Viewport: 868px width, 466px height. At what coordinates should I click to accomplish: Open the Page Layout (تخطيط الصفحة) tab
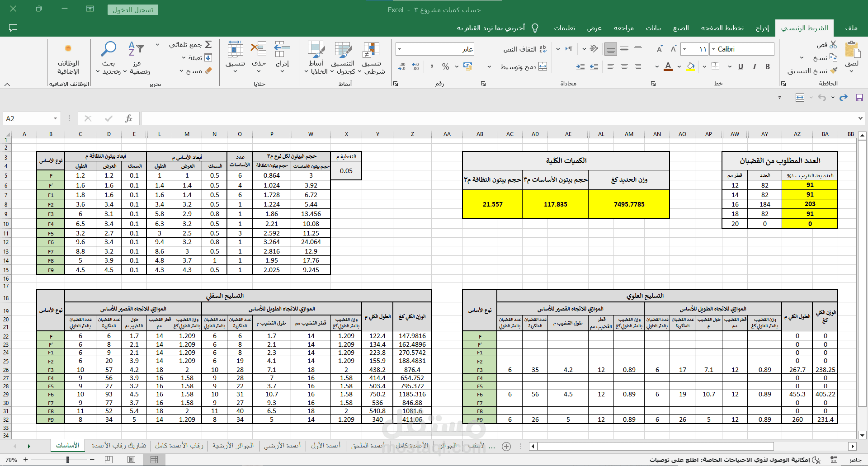point(722,28)
